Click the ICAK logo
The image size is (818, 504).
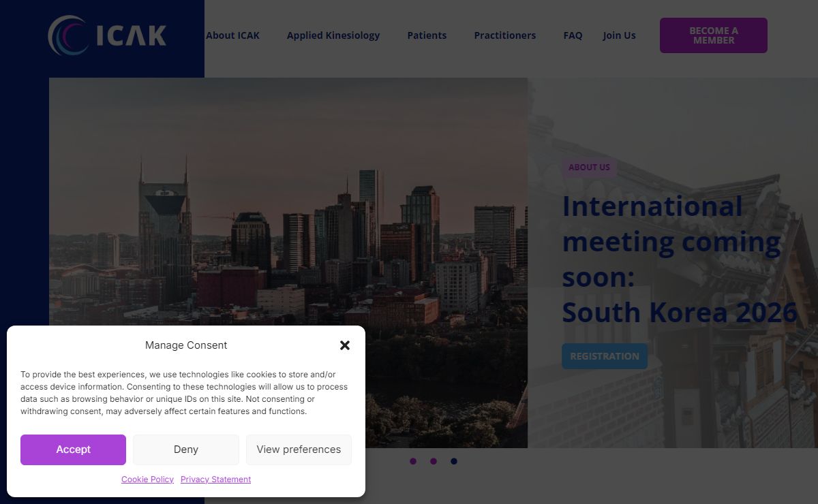pos(107,35)
